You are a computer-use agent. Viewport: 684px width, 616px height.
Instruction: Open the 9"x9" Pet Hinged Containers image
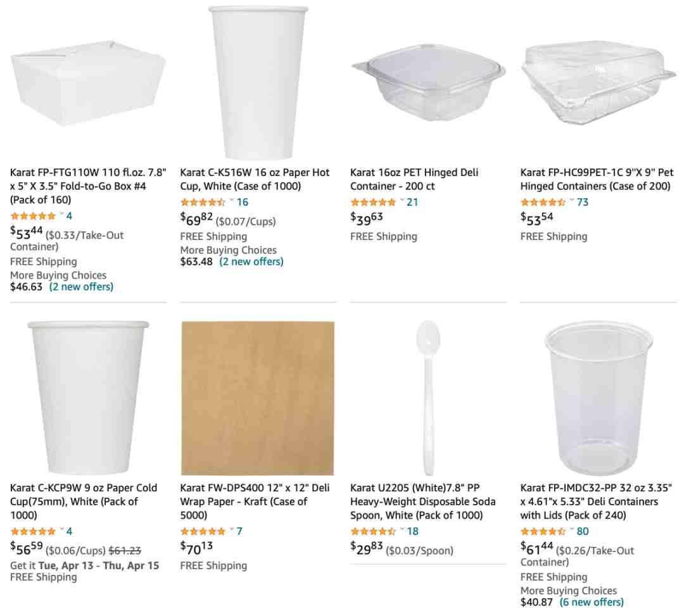coord(598,83)
